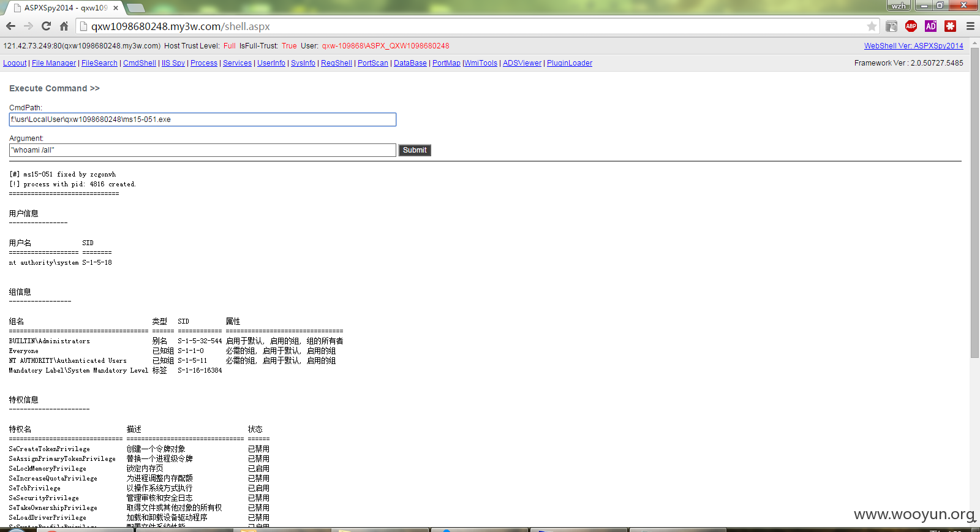Viewport: 980px width, 532px height.
Task: Click the CmdPath input field
Action: click(203, 120)
